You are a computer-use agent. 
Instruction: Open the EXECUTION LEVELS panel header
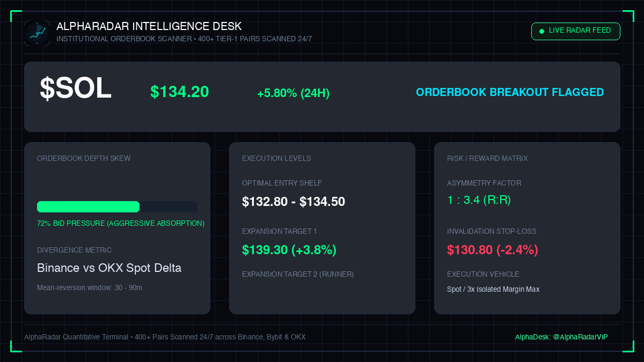tap(276, 158)
